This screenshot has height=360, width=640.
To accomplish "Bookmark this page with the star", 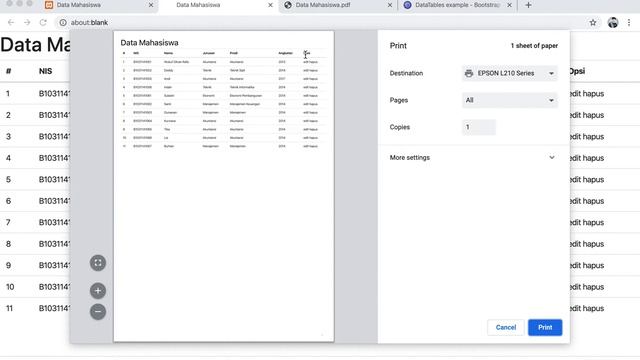I will 593,22.
